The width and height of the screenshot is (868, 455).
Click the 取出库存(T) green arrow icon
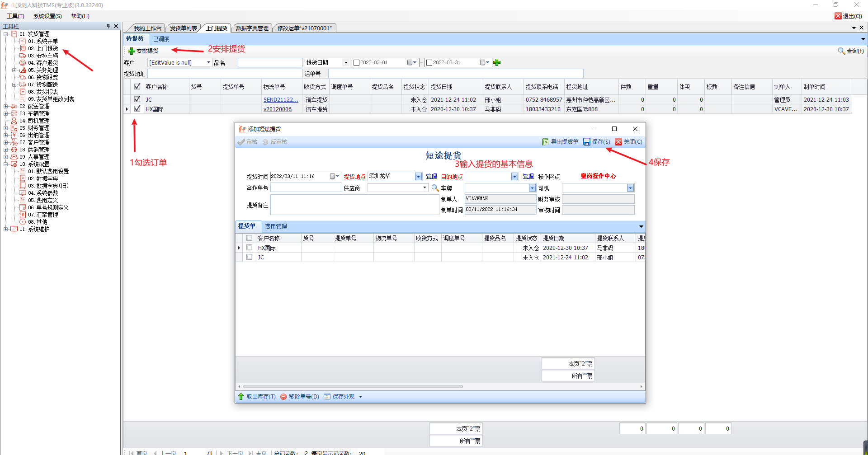241,397
